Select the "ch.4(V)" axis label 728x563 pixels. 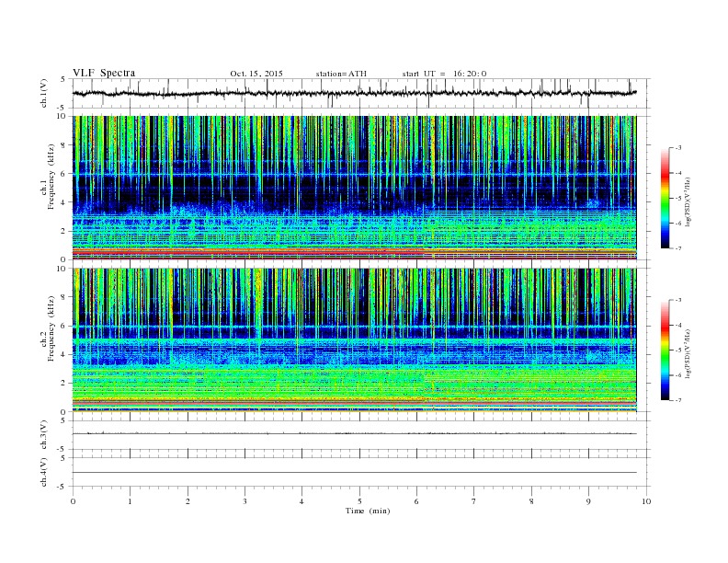44,472
